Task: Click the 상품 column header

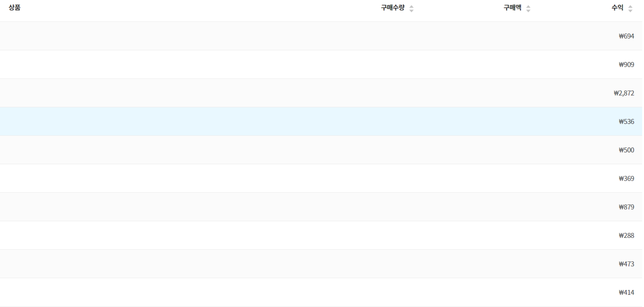Action: click(x=14, y=8)
